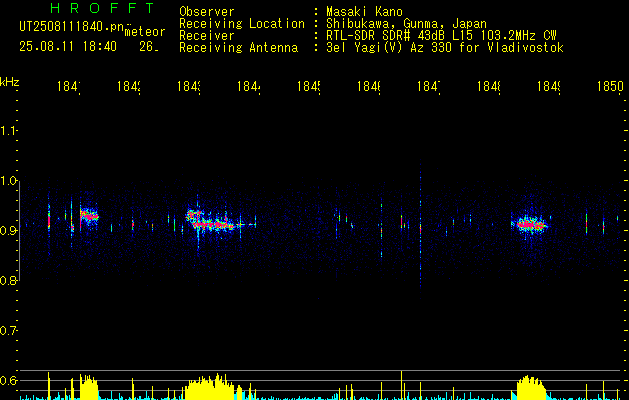Select receiver text RTL-SDR SDR# 43dB L15 103.2MHz CW
629x400 pixels.
441,36
